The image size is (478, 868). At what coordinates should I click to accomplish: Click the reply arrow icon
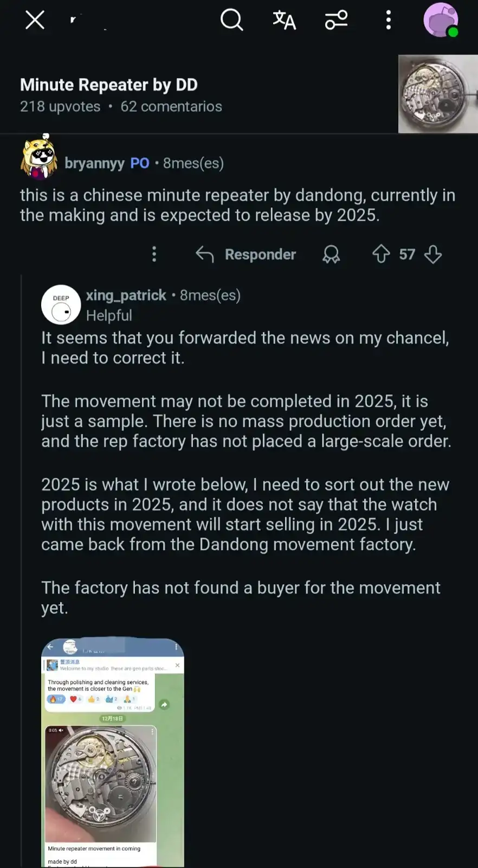tap(205, 254)
